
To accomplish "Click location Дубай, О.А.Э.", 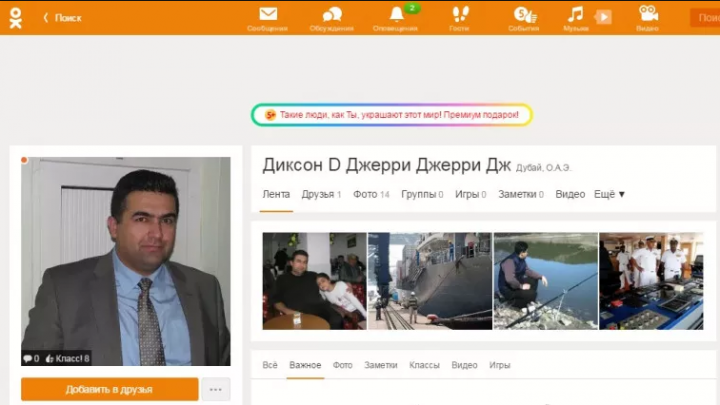I will coord(543,168).
